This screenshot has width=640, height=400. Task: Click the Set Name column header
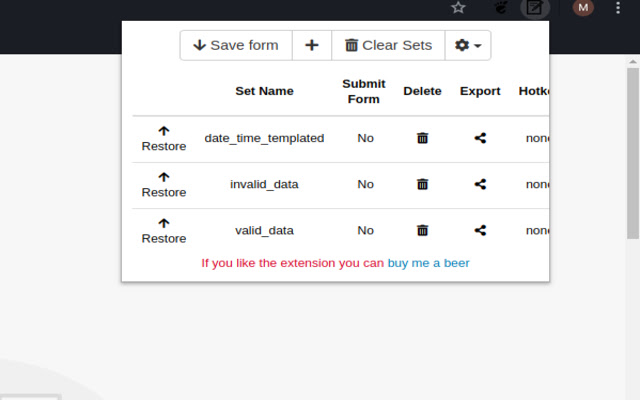pyautogui.click(x=264, y=91)
